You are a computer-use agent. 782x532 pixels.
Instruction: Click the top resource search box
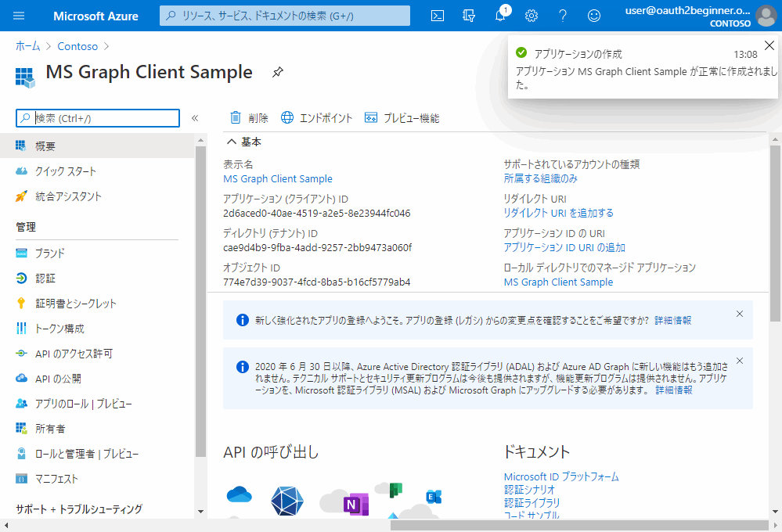click(x=285, y=16)
